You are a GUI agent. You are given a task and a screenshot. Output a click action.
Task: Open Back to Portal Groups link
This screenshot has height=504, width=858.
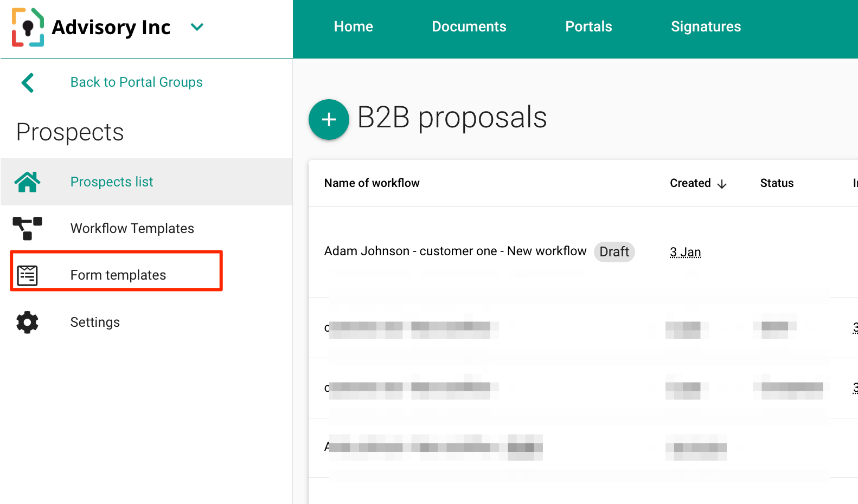click(x=136, y=82)
